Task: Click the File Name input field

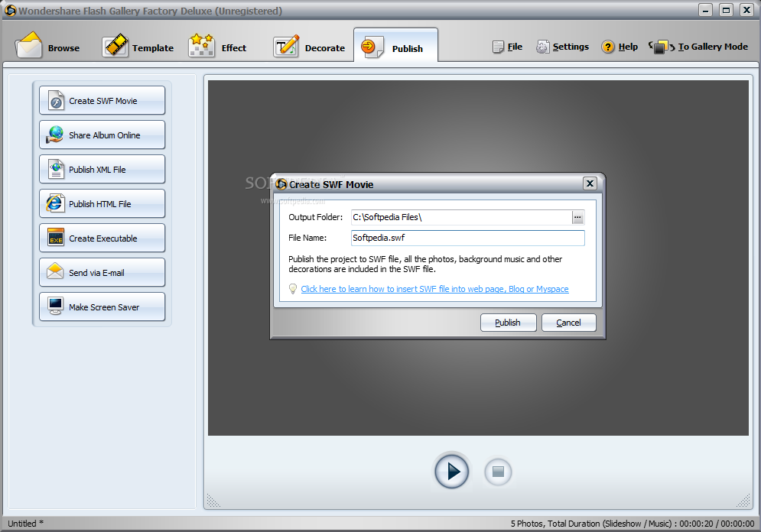Action: [x=467, y=238]
